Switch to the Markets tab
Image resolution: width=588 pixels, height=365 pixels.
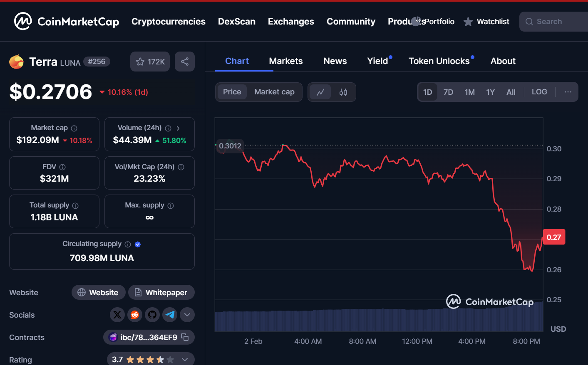point(286,61)
